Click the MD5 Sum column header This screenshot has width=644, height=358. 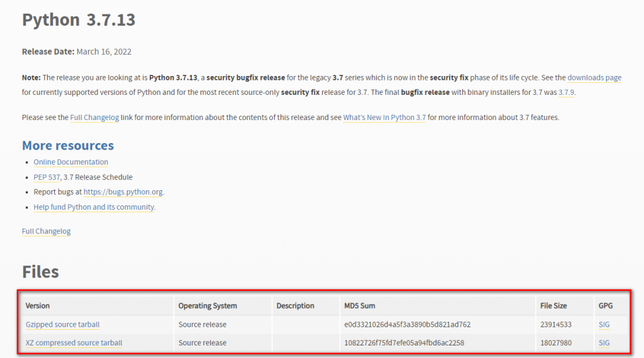pyautogui.click(x=360, y=306)
